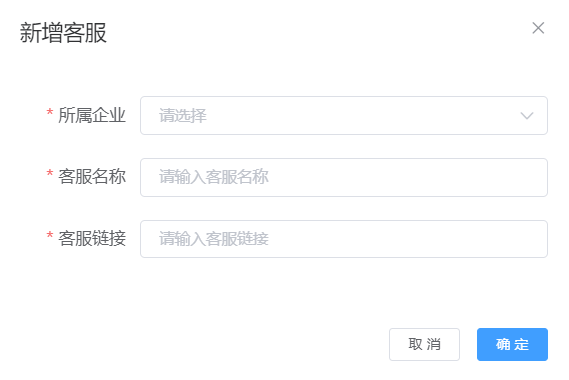Image resolution: width=569 pixels, height=380 pixels.
Task: Expand the 所属企业 dropdown arrow
Action: click(x=527, y=116)
